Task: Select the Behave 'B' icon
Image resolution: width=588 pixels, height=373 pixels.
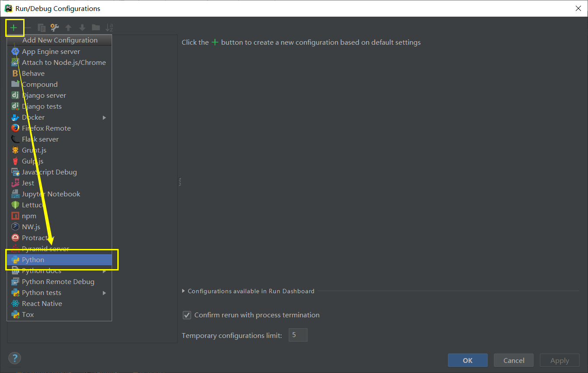Action: pyautogui.click(x=15, y=73)
